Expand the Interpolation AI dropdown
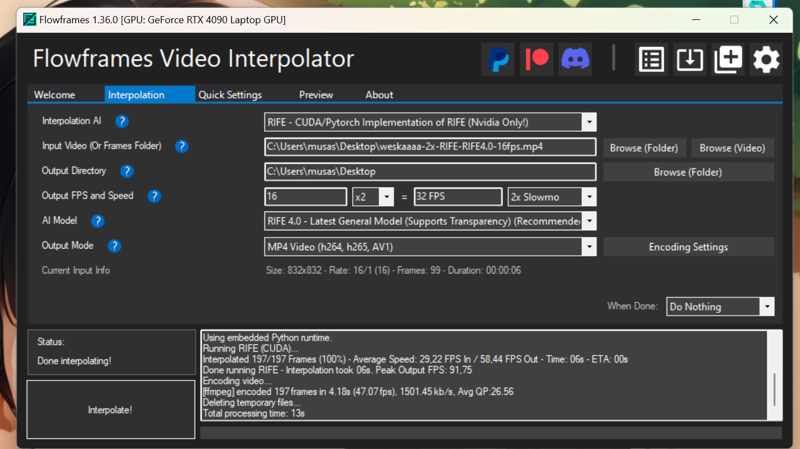The width and height of the screenshot is (800, 449). pos(589,122)
